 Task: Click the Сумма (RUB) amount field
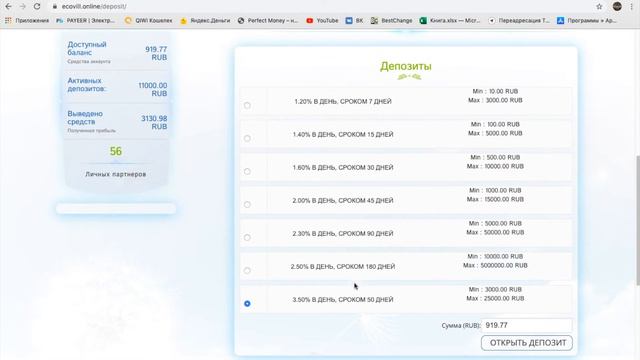(527, 325)
